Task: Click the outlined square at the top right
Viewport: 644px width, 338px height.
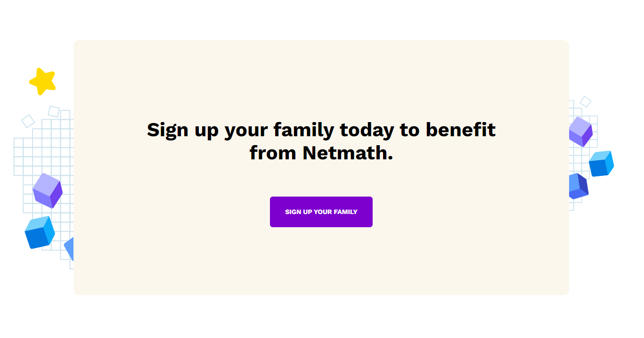Action: click(x=585, y=101)
